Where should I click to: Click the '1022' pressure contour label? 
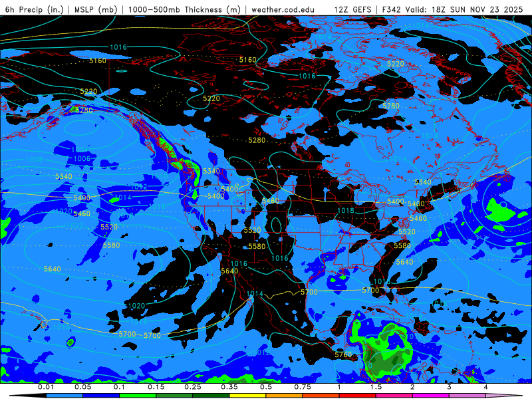[75, 225]
